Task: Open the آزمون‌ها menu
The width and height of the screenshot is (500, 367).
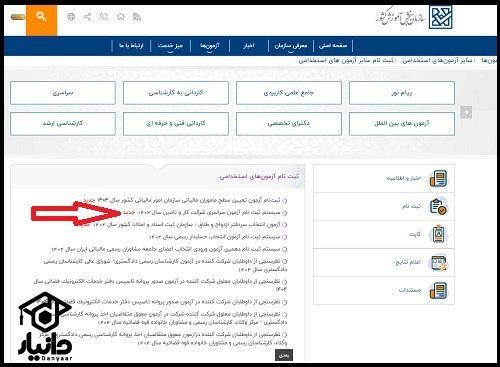Action: 210,46
